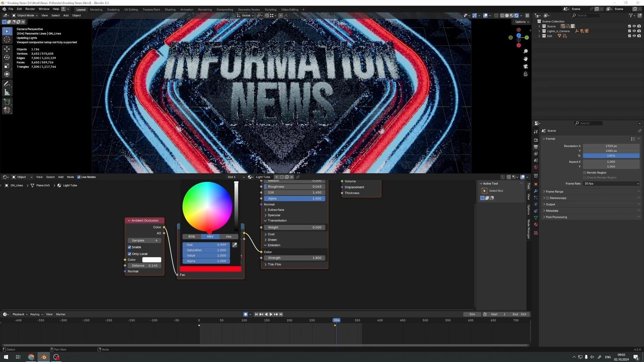Toggle auto keying record button in timeline
This screenshot has width=644, height=362.
pos(246,314)
